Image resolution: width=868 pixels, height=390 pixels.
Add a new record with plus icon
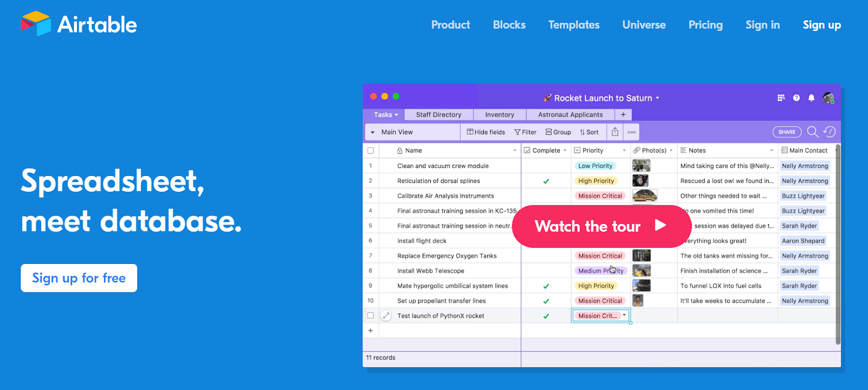tap(371, 330)
